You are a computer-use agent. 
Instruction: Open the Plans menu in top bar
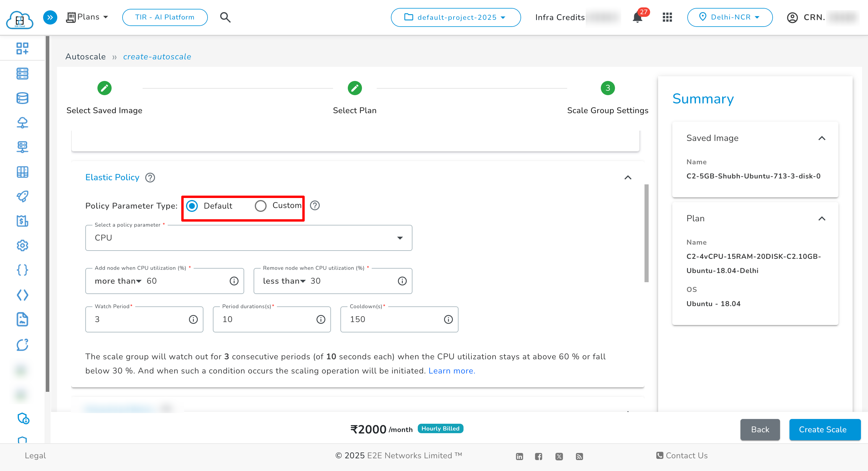tap(87, 17)
